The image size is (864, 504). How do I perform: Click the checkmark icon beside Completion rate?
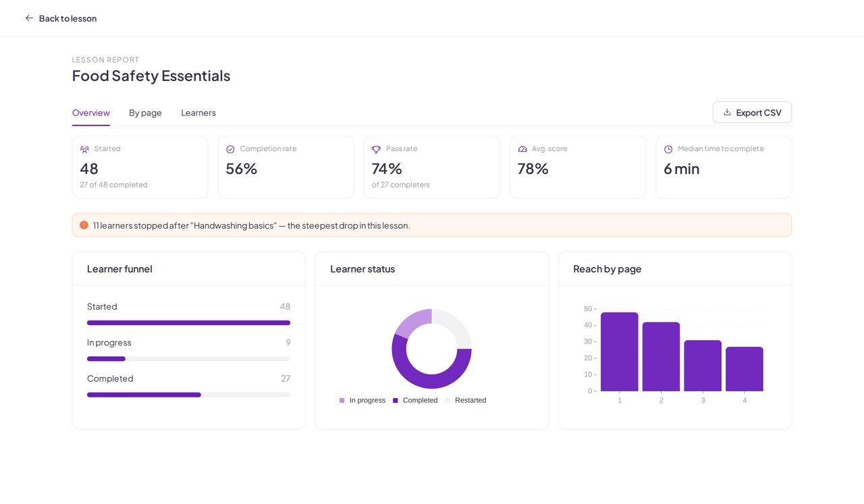tap(230, 149)
